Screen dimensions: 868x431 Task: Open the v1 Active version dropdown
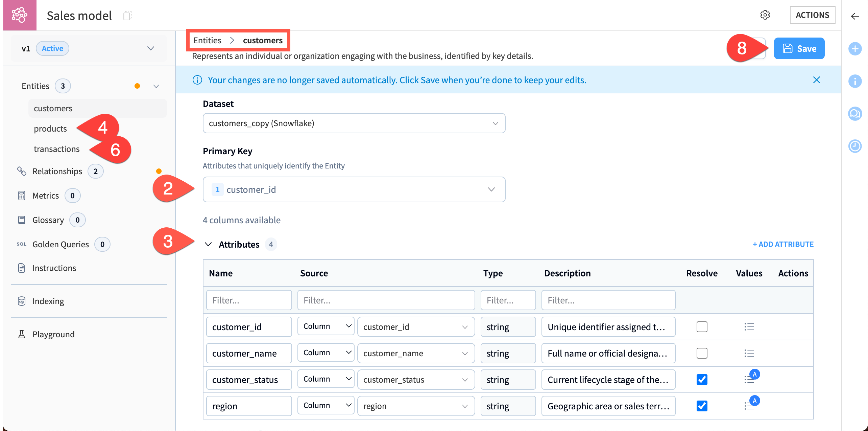click(89, 48)
